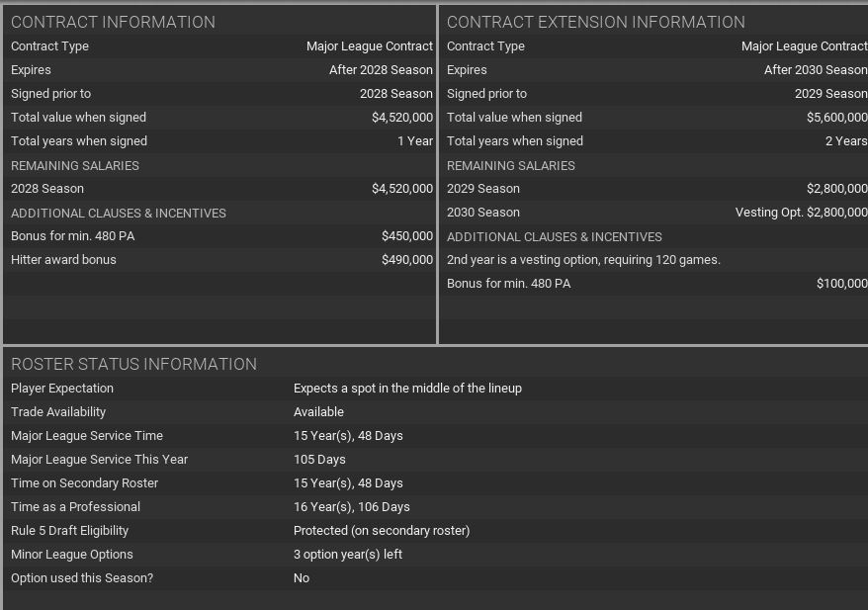The image size is (868, 610).
Task: Select the Player Expectation middle of lineup text
Action: click(407, 389)
